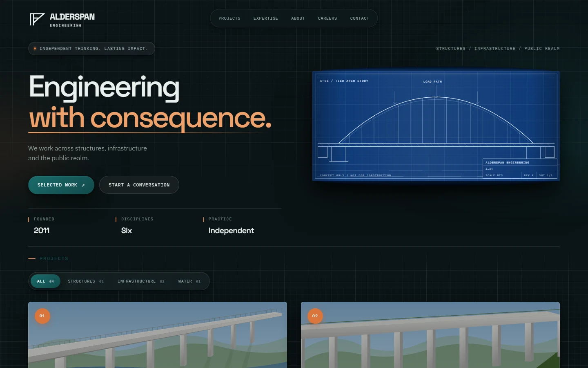588x368 pixels.
Task: Click the 'Structures / Infrastructure / Public Realm' text
Action: tap(498, 49)
